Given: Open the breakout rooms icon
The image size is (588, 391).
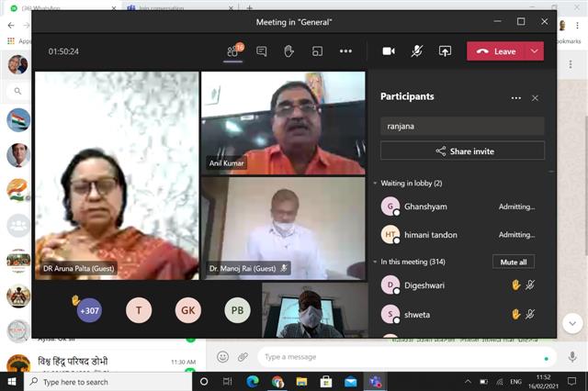Looking at the screenshot, I should click(x=317, y=51).
